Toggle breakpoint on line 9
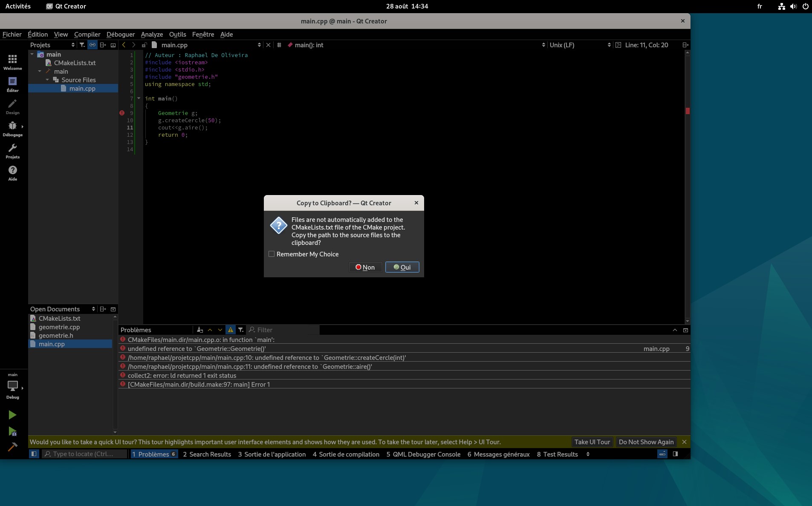This screenshot has height=506, width=812. point(122,113)
